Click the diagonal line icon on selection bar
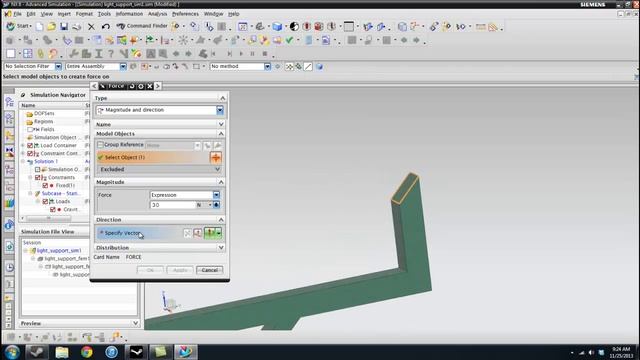Screen dimensions: 640x360 (x=308, y=67)
